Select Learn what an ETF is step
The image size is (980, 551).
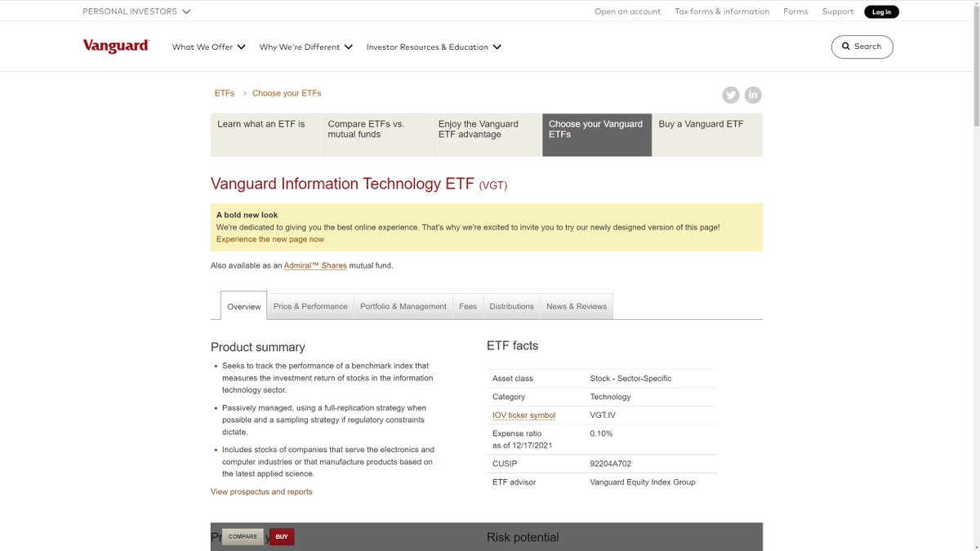click(x=266, y=135)
